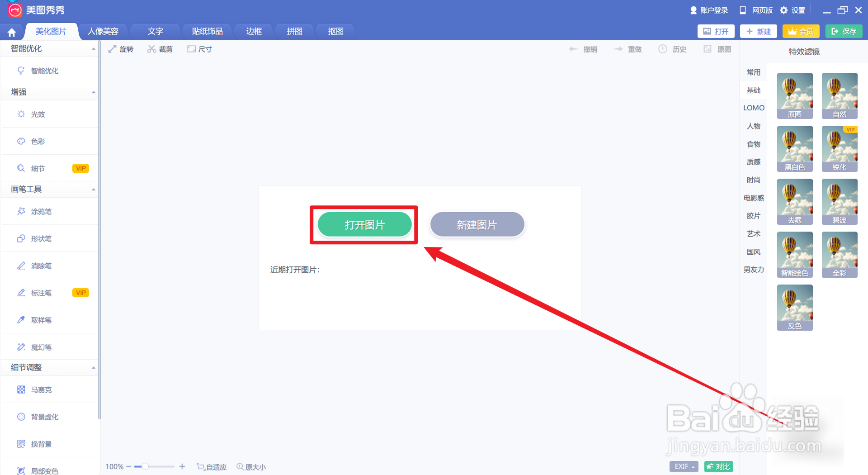Select the 基础 filter category
This screenshot has height=475, width=868.
coord(754,90)
